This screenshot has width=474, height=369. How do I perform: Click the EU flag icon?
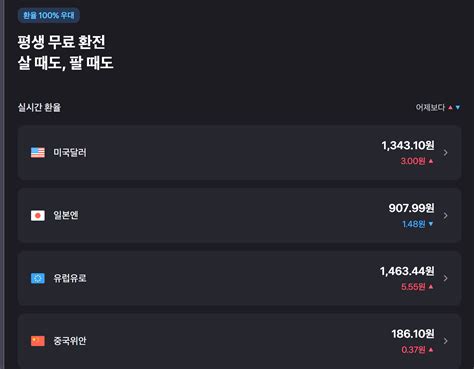point(38,278)
